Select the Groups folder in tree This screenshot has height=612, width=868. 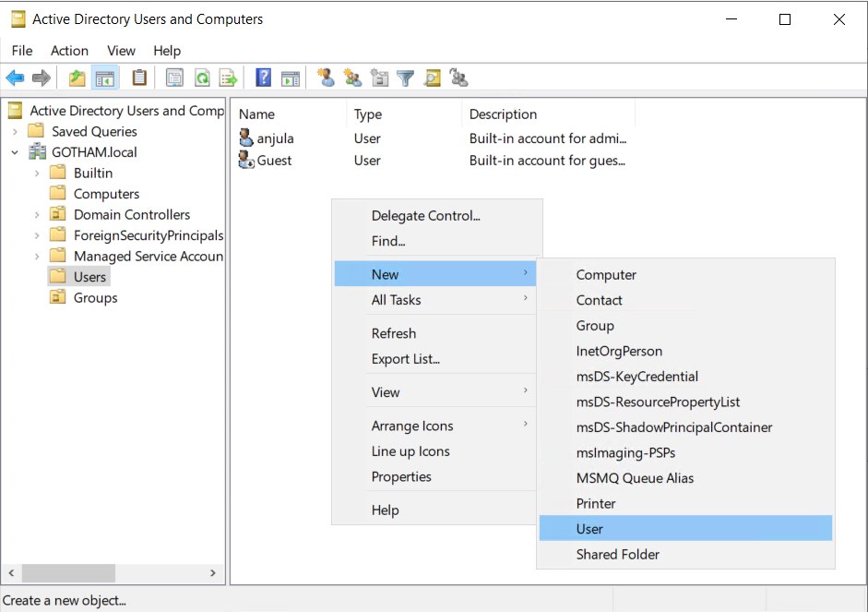[95, 298]
